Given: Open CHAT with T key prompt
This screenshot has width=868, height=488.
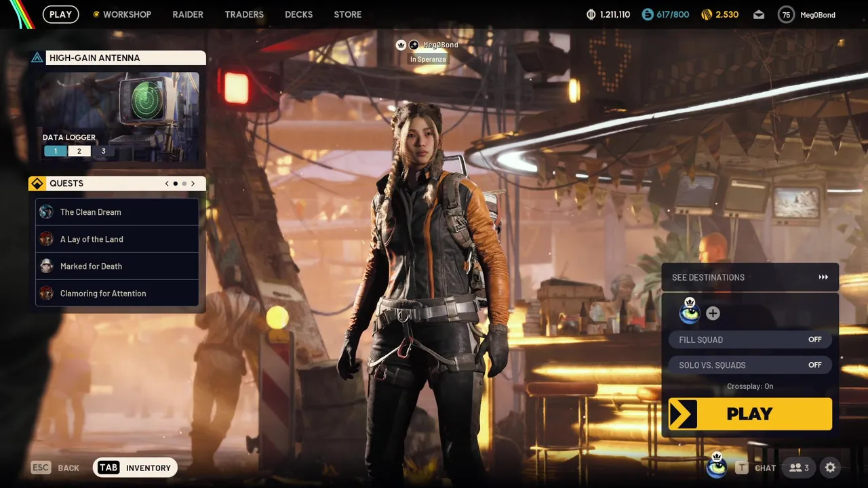Looking at the screenshot, I should pos(755,468).
